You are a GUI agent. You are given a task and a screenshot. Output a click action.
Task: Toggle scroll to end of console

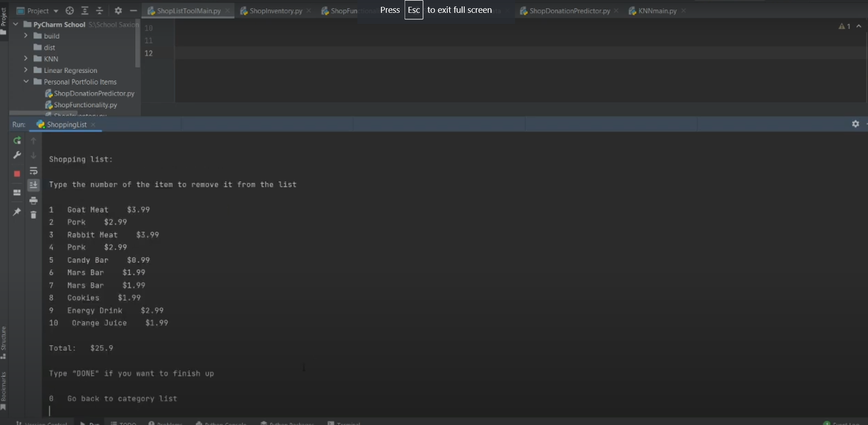(33, 185)
